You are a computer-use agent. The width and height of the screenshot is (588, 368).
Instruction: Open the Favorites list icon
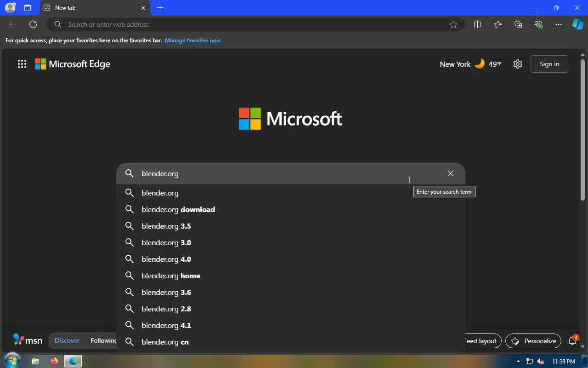pos(498,24)
